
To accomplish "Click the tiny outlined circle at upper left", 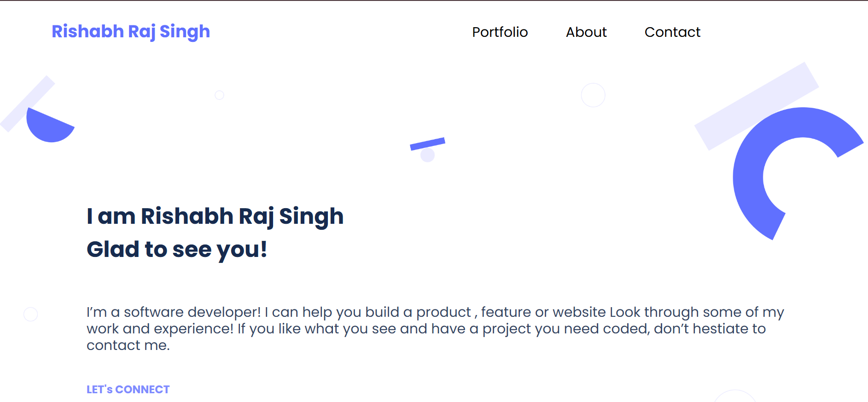I will tap(220, 95).
